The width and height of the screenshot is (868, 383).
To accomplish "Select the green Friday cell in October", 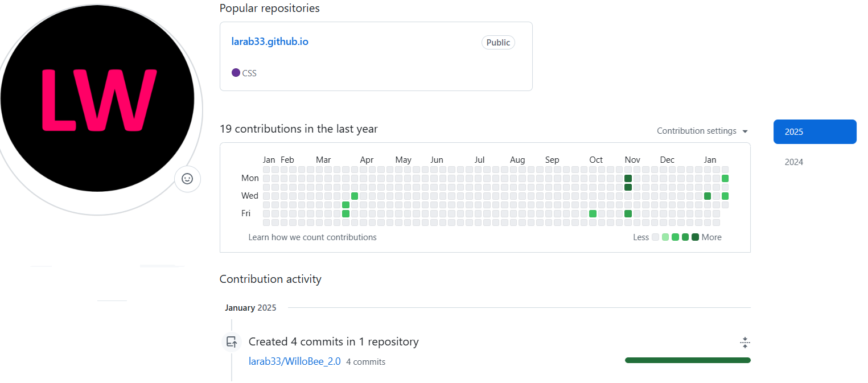I will click(593, 213).
